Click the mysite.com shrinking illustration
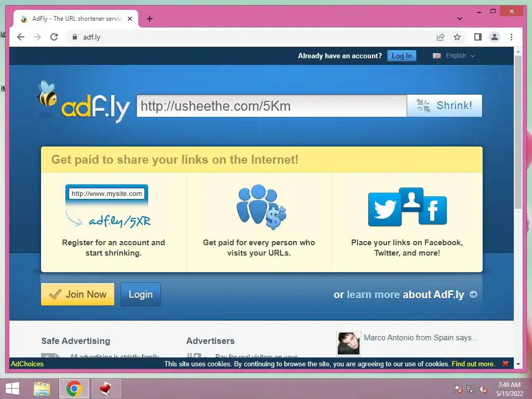This screenshot has height=399, width=532. coord(108,206)
